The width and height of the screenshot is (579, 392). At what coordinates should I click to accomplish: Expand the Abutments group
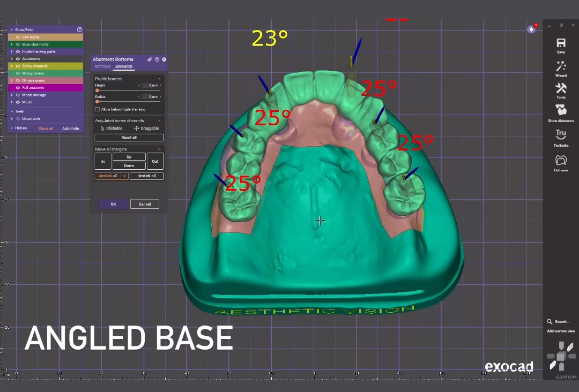tap(11, 58)
